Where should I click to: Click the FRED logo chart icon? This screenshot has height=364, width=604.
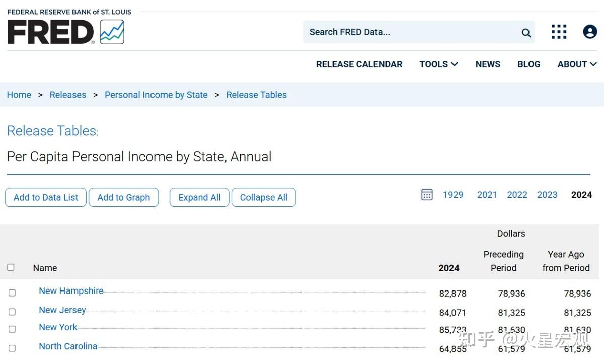tap(112, 32)
